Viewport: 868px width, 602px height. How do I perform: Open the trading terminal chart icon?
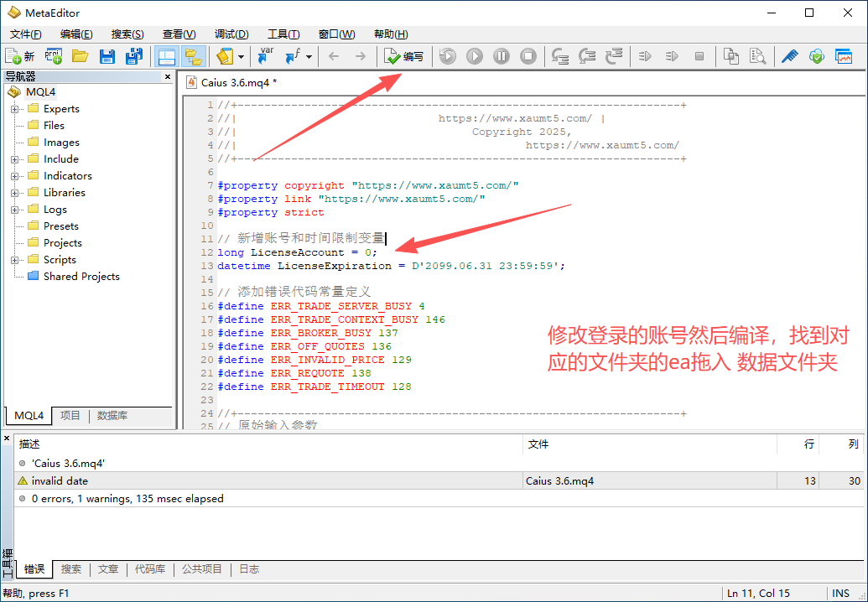coord(844,56)
